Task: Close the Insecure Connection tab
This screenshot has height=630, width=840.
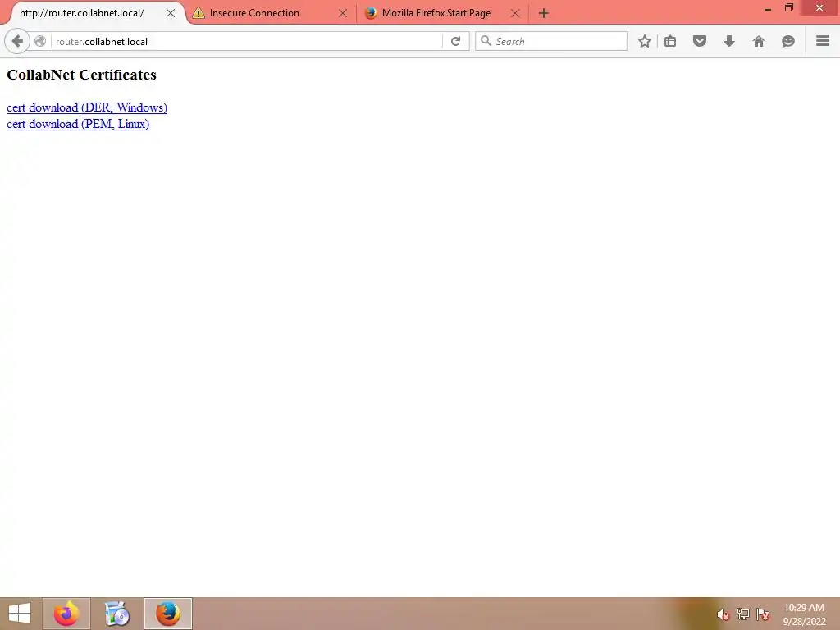Action: point(343,13)
